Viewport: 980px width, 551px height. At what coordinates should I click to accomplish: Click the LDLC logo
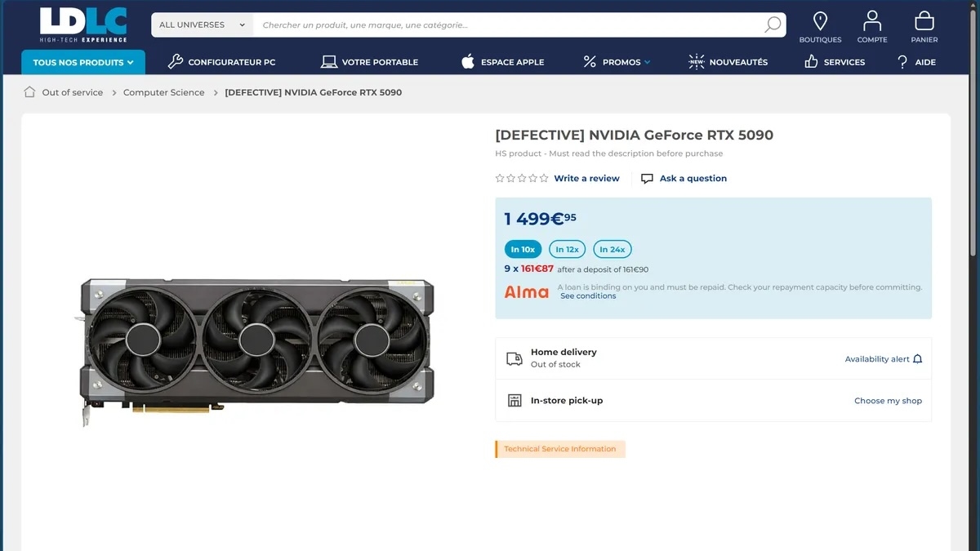(84, 24)
